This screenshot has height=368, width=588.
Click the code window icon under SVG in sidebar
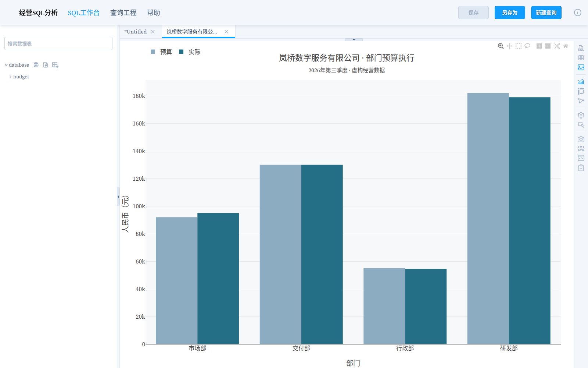pos(581,158)
